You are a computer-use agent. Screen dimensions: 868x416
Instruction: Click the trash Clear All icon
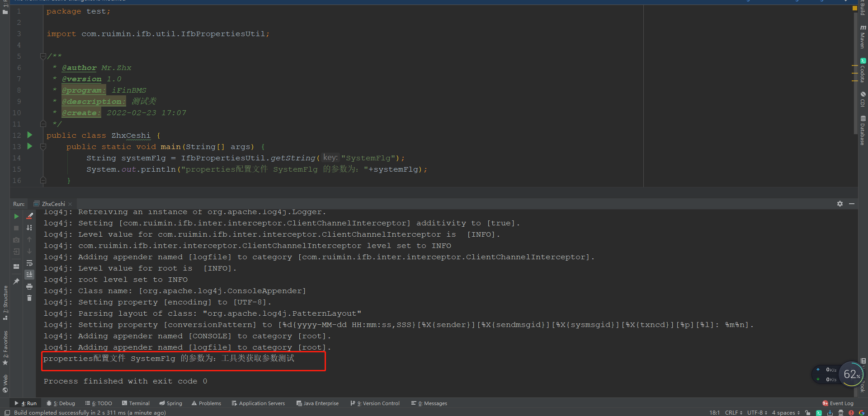(x=29, y=298)
